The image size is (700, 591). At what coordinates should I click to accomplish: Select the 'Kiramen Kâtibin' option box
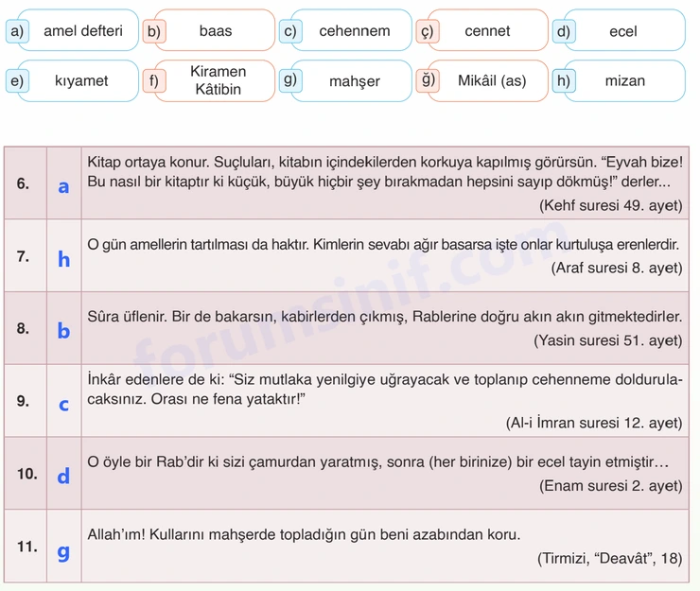215,80
